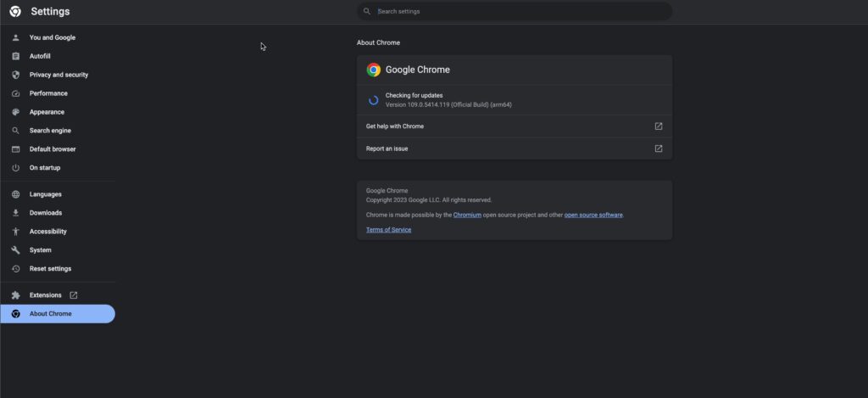This screenshot has width=868, height=398.
Task: Click the Extensions puzzle piece icon
Action: click(15, 295)
